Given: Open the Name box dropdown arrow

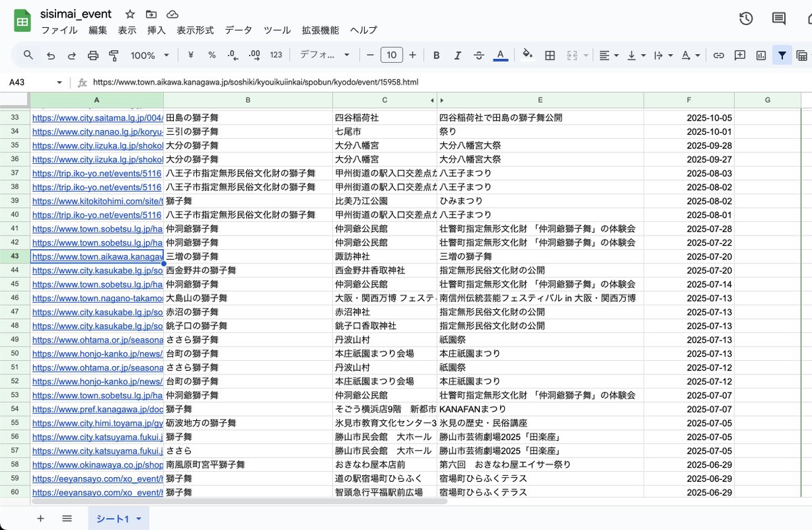Looking at the screenshot, I should tap(60, 83).
